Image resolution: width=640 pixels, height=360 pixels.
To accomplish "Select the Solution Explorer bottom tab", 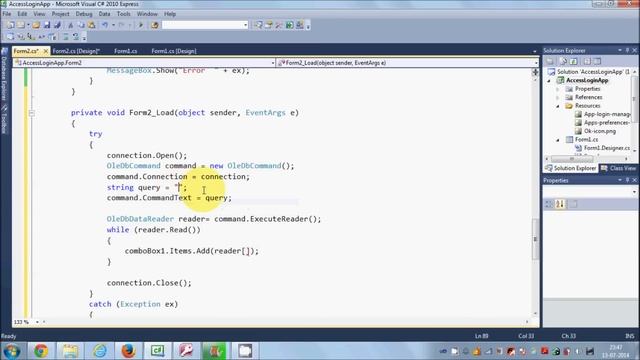I will pos(571,168).
